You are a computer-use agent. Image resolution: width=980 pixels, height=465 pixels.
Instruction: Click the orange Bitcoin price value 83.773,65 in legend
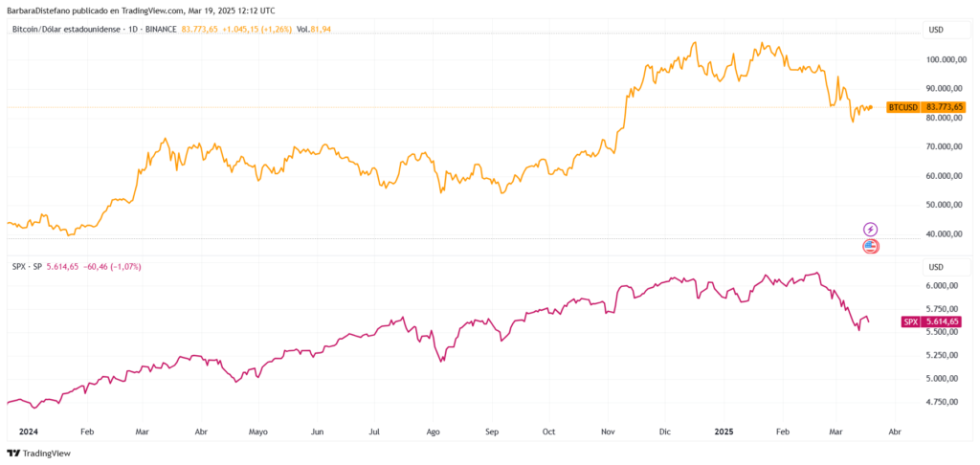pos(199,30)
